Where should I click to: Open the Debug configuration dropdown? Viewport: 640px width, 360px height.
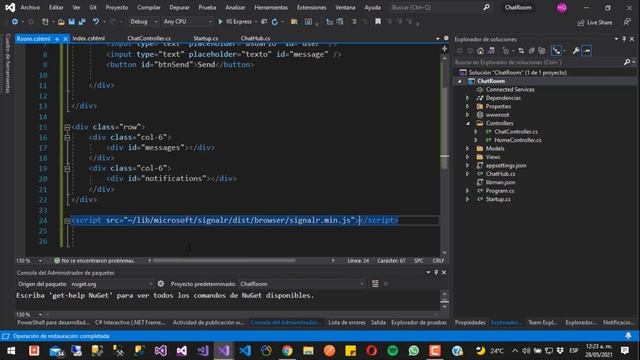click(x=143, y=22)
